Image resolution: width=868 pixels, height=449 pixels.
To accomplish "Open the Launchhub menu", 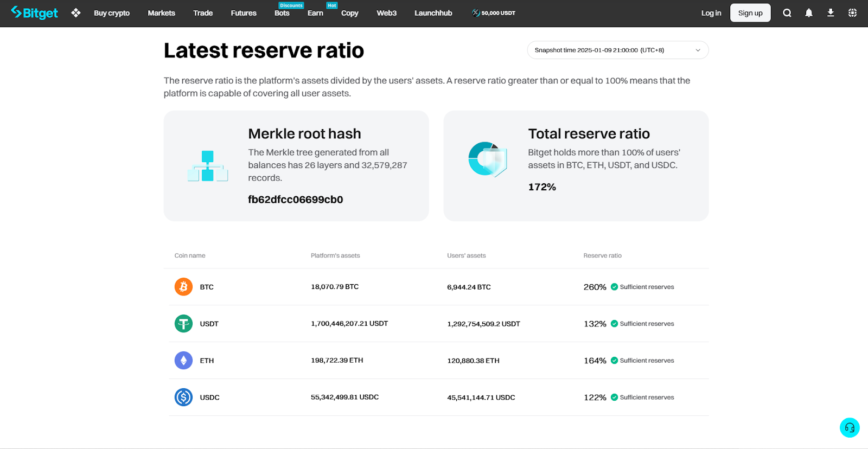I will [433, 13].
